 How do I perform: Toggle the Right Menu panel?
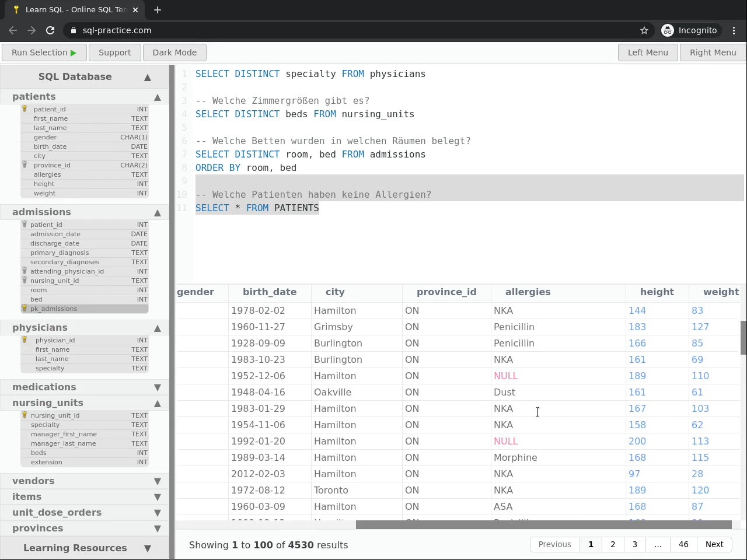click(x=713, y=52)
